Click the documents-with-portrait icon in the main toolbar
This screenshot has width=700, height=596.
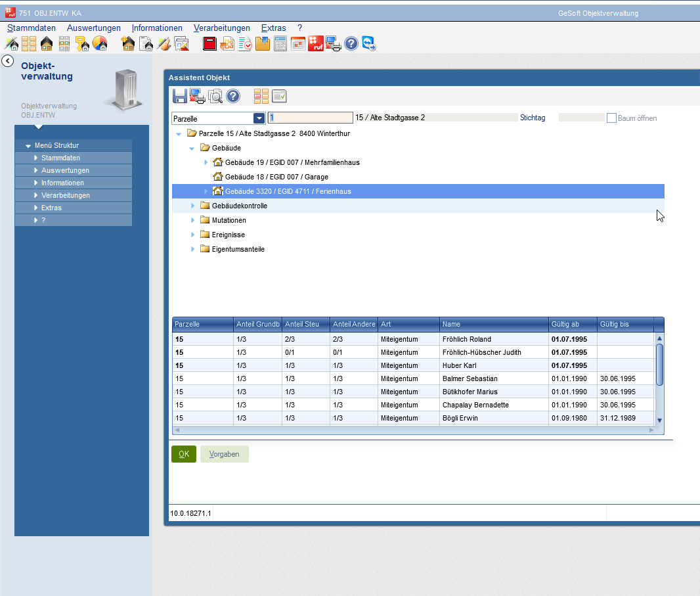[182, 44]
